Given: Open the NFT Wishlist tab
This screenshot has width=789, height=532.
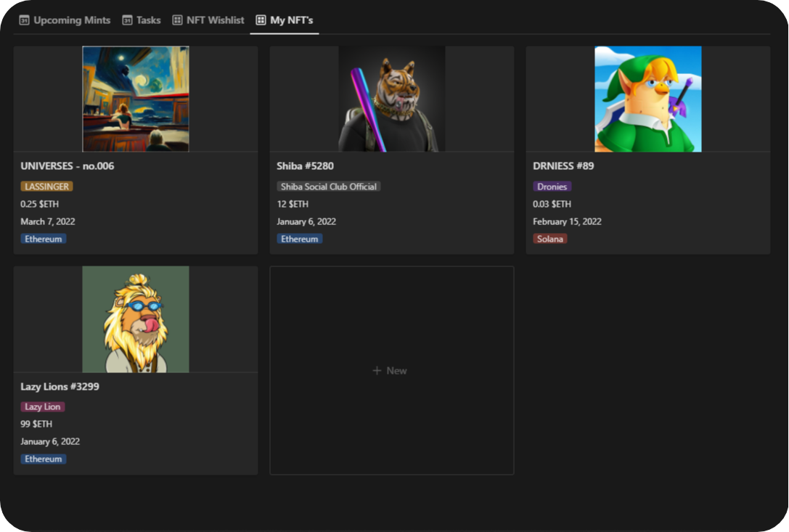Looking at the screenshot, I should (208, 20).
